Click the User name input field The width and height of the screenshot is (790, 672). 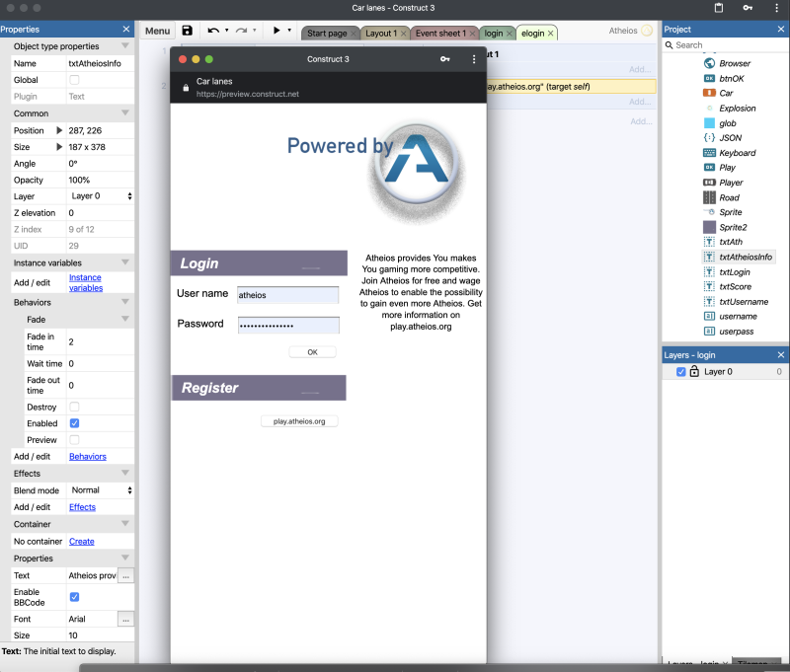click(x=288, y=295)
